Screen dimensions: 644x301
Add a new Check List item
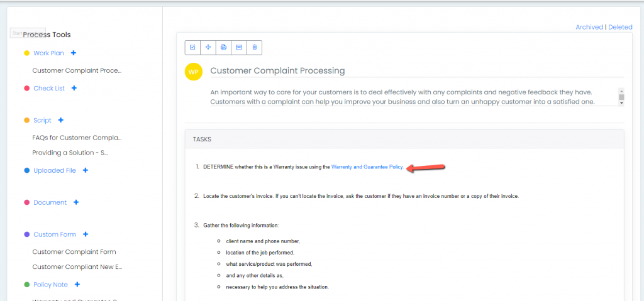point(74,89)
